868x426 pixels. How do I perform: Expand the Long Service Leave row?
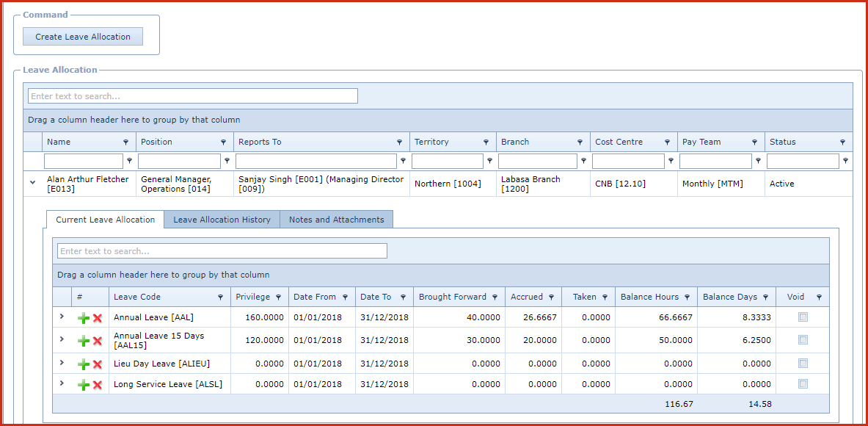[62, 383]
